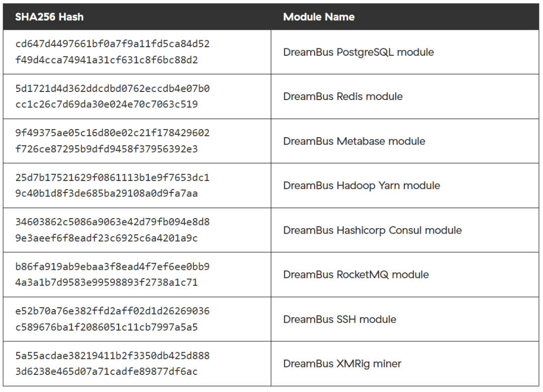Click the DreamBus Metabase module text

point(354,141)
